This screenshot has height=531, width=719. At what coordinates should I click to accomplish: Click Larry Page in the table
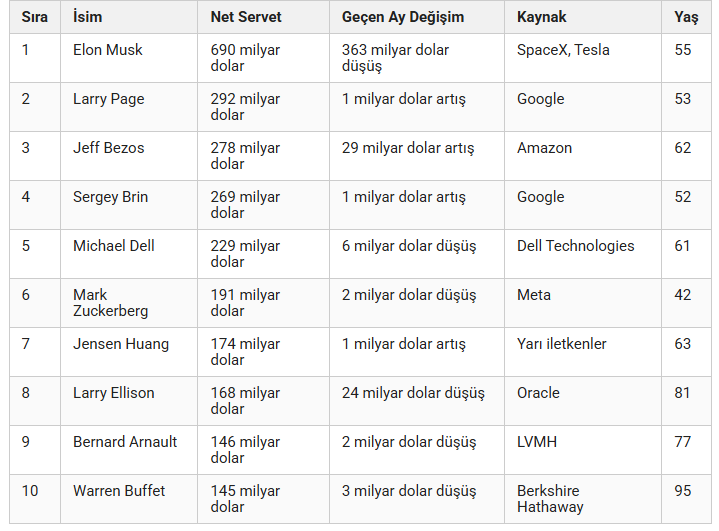tap(109, 99)
